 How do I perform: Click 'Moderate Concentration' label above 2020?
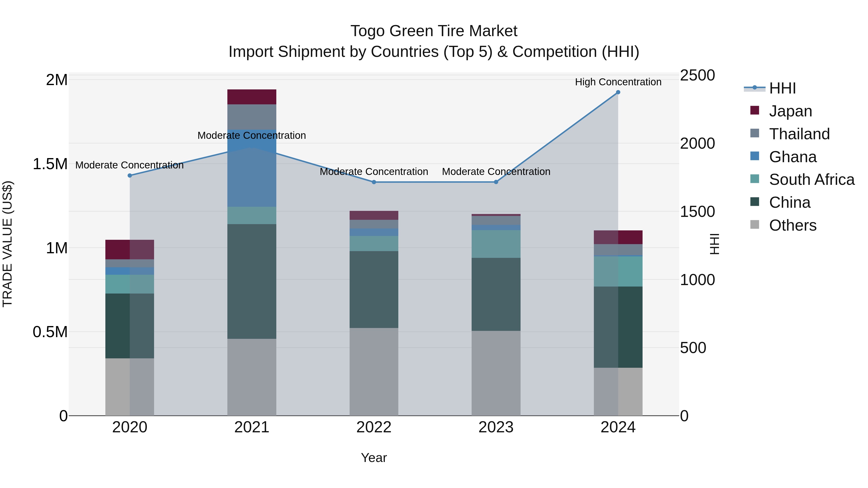pyautogui.click(x=129, y=165)
